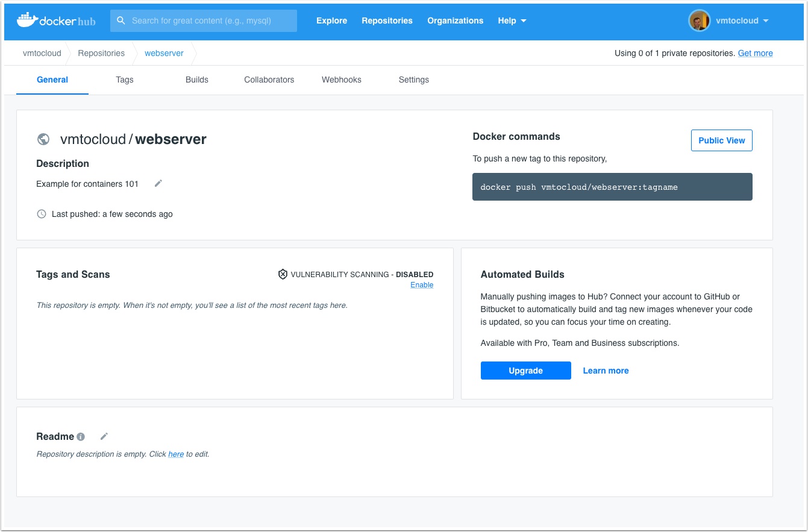Viewport: 808px width, 532px height.
Task: Open the Webhooks tab
Action: (342, 80)
